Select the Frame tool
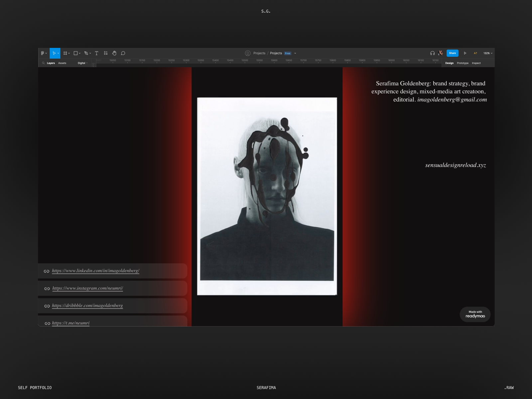The height and width of the screenshot is (399, 532). click(x=66, y=53)
